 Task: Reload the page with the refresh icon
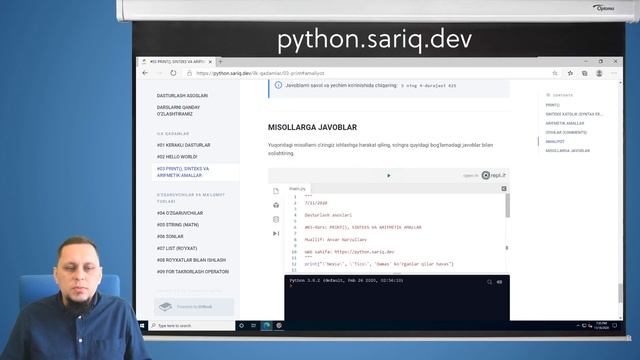click(173, 73)
